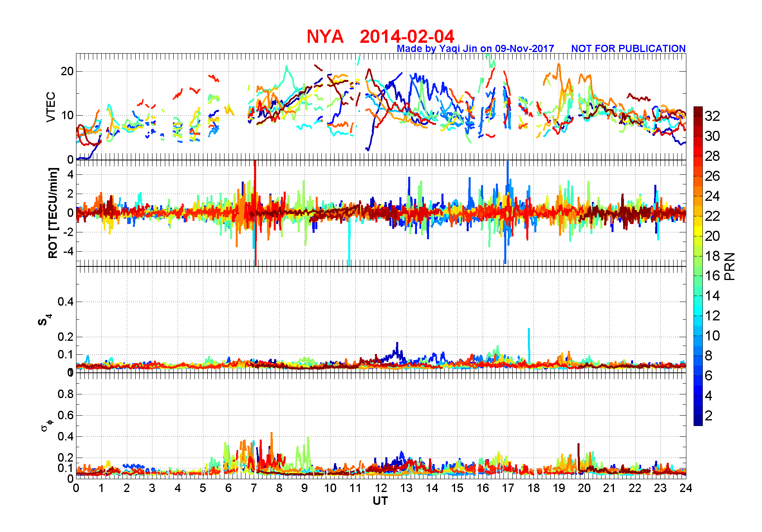Viewport: 762px width, 532px height.
Task: Click x-axis tick label 24
Action: point(686,488)
